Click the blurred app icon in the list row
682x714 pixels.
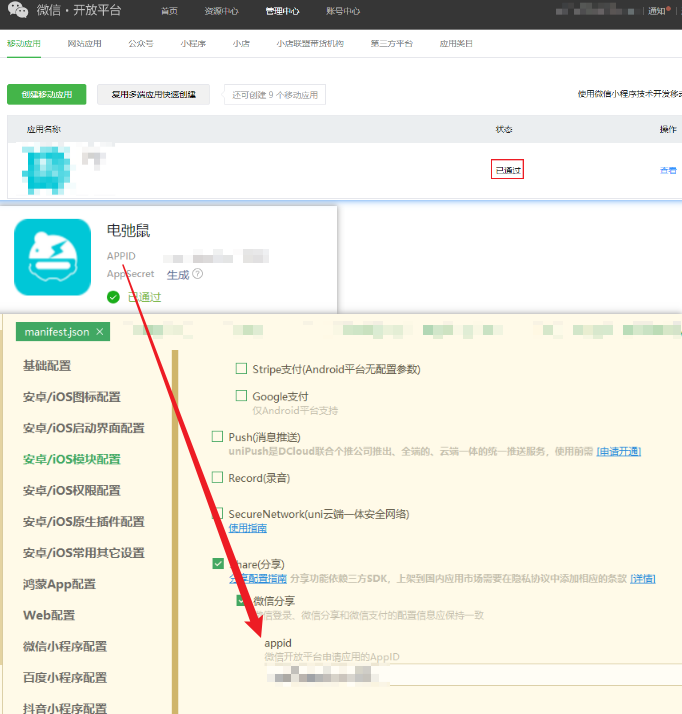pos(46,169)
